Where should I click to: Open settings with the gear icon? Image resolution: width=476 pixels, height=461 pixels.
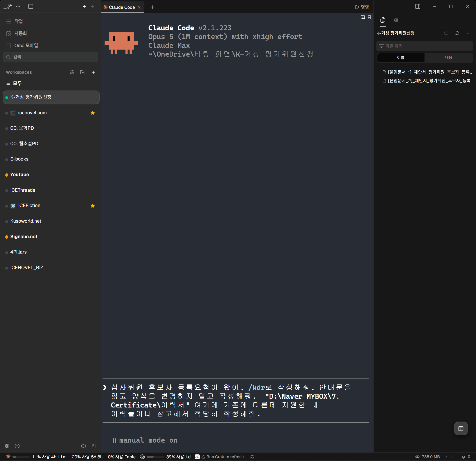click(x=7, y=446)
